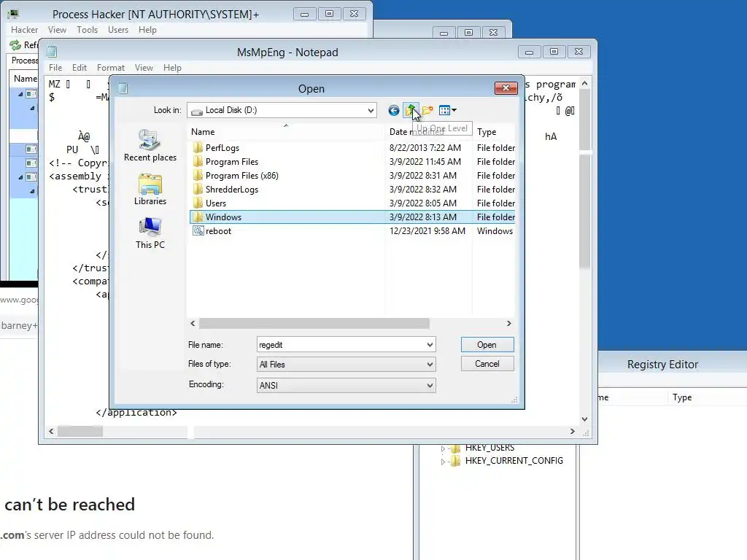Select the Users folder
The image size is (747, 560).
pyautogui.click(x=215, y=203)
